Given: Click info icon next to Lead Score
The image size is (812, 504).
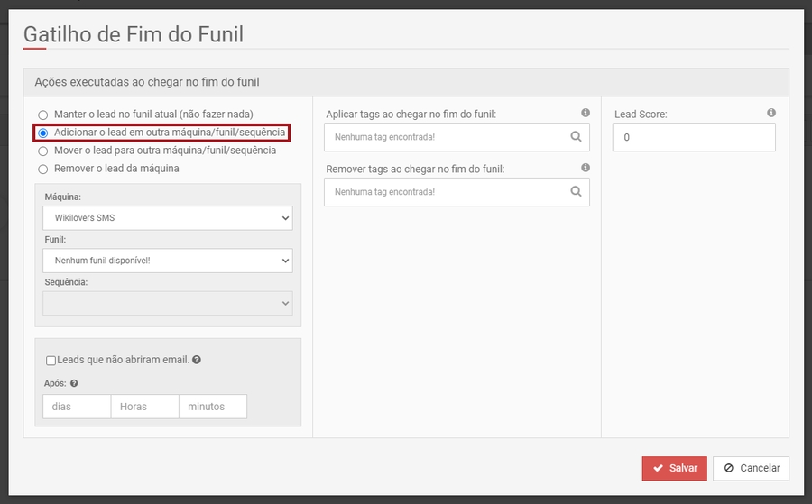Looking at the screenshot, I should click(x=771, y=113).
